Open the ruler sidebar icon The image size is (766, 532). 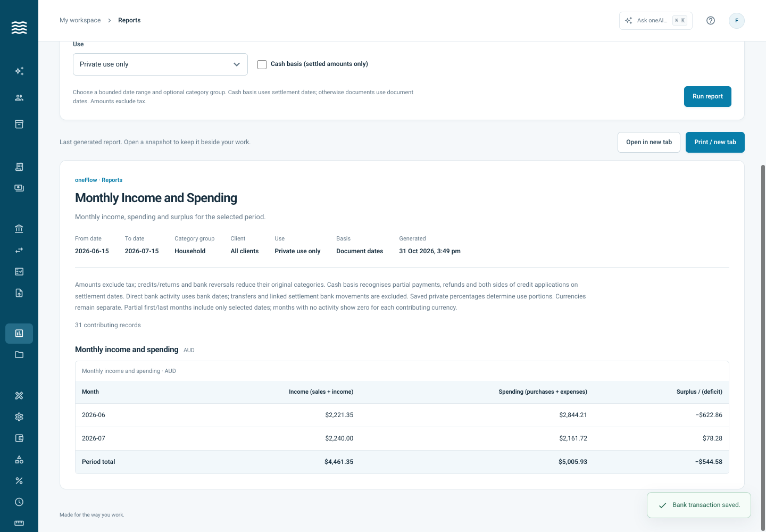click(x=19, y=523)
